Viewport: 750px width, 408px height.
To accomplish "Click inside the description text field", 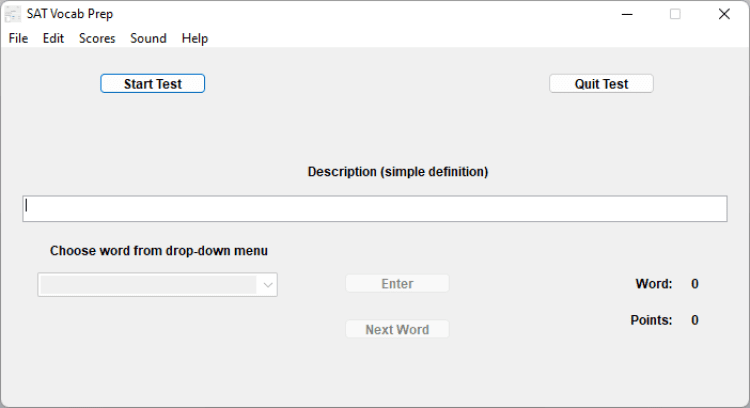I will click(375, 208).
